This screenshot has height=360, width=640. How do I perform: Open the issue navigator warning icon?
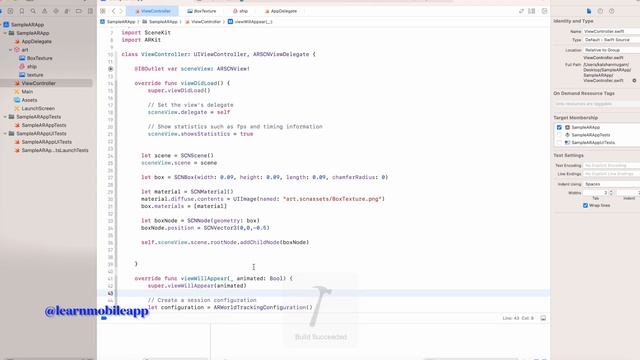[x=44, y=11]
